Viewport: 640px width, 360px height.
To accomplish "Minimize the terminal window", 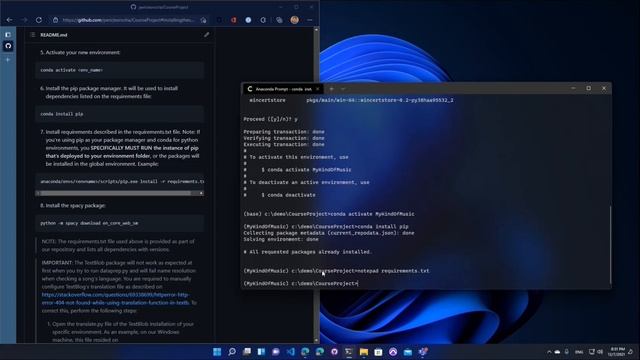I will click(573, 88).
